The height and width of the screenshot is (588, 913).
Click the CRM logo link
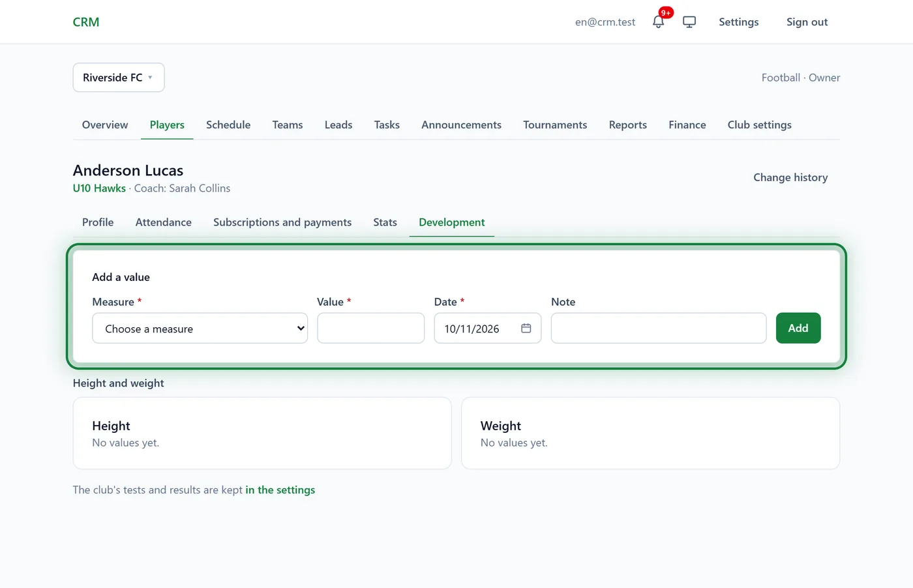point(86,22)
